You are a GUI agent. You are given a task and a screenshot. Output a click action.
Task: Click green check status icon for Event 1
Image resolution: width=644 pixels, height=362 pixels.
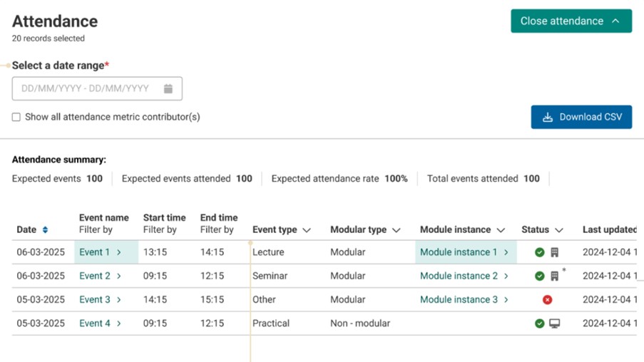point(540,252)
